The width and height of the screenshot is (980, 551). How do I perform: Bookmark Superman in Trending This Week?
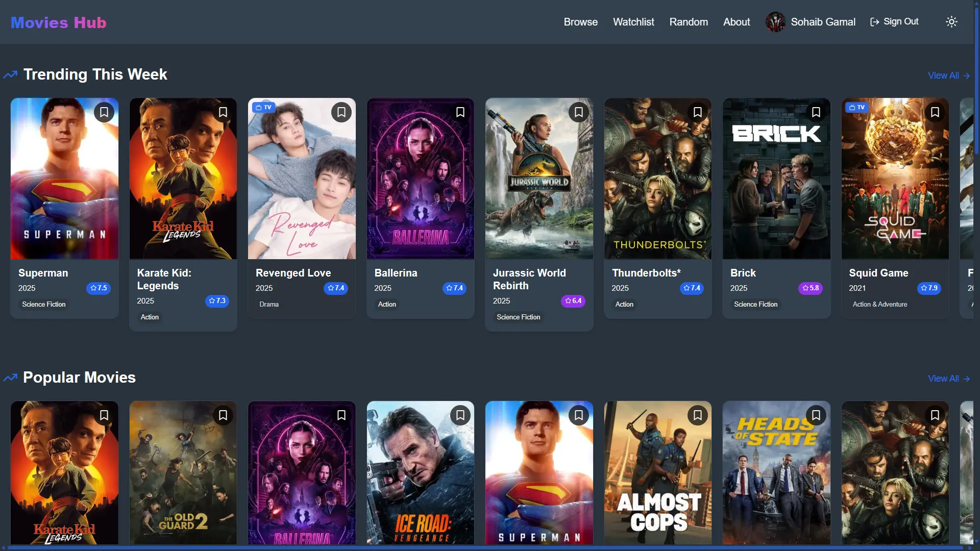pyautogui.click(x=104, y=112)
